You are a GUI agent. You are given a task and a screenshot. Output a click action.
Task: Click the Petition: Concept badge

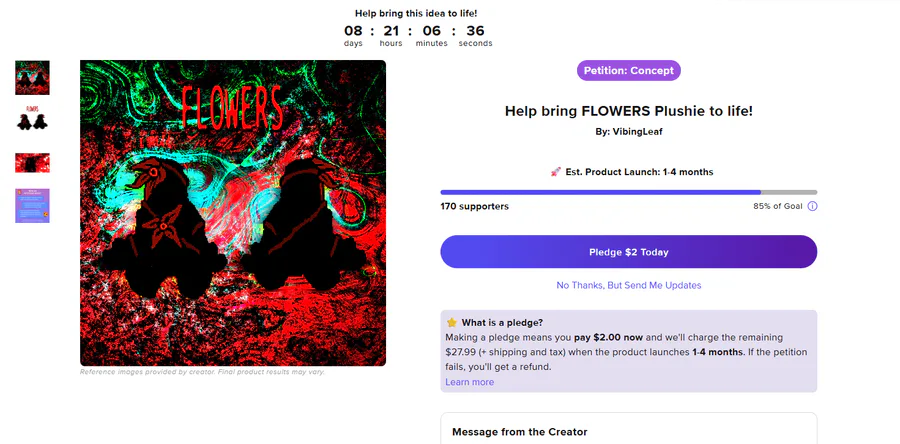coord(629,71)
